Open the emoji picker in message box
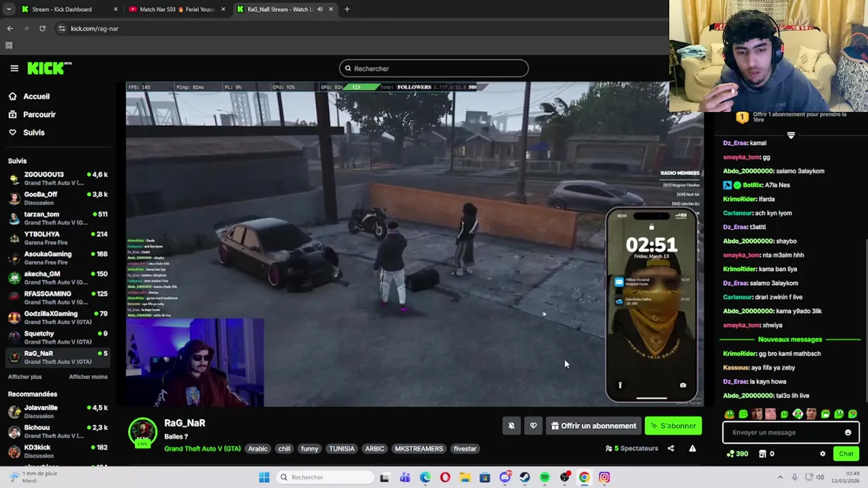 [848, 432]
